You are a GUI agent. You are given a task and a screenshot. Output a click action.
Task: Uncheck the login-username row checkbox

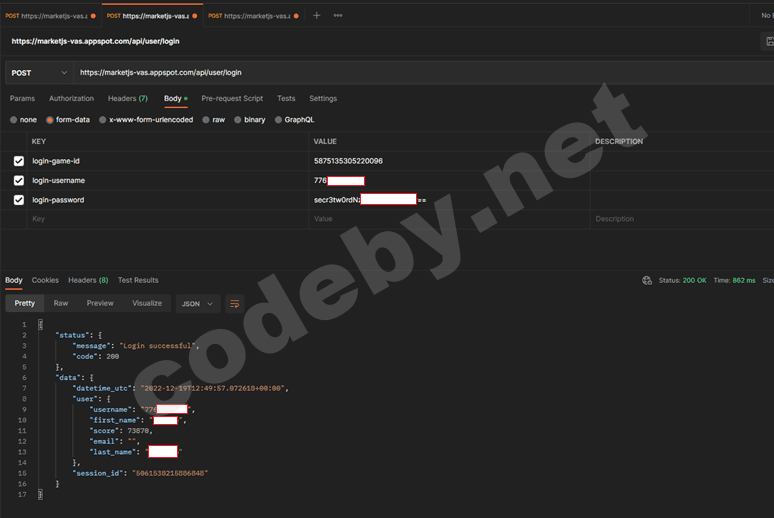[x=19, y=181]
